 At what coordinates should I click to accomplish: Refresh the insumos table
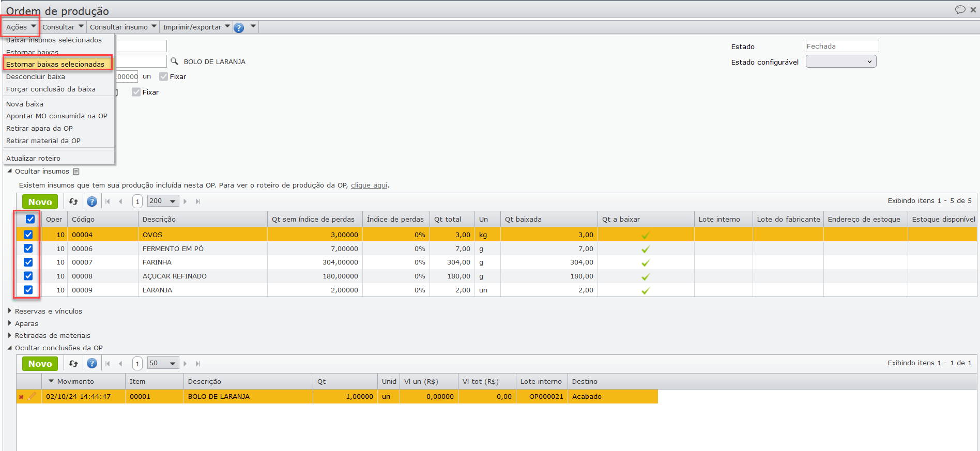pyautogui.click(x=73, y=201)
